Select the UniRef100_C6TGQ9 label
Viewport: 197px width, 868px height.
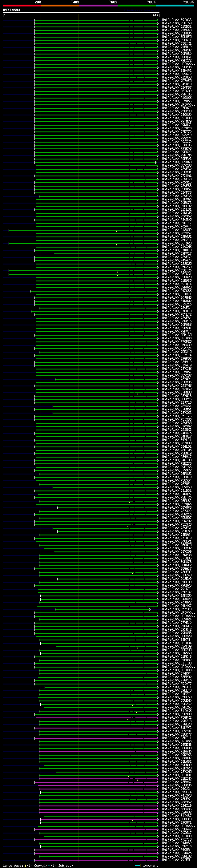pos(176,91)
